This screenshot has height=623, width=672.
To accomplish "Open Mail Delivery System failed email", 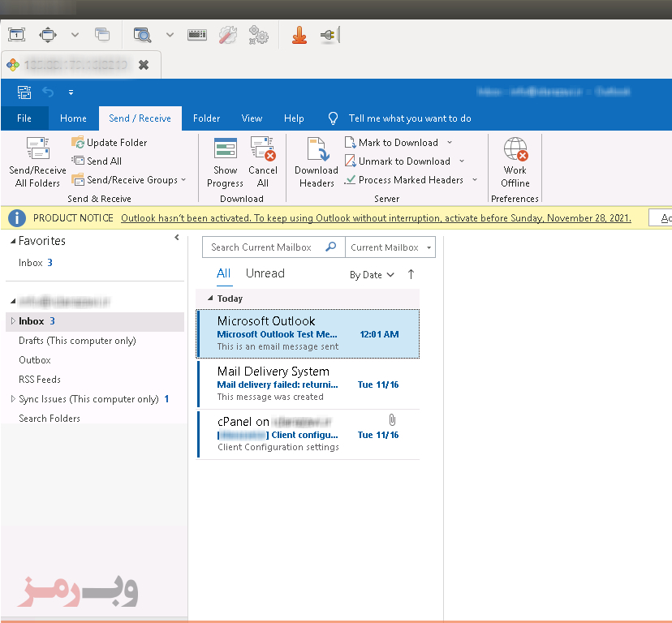I will [308, 384].
